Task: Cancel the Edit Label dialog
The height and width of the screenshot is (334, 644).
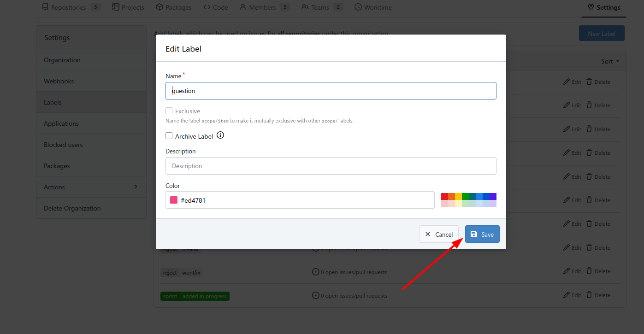Action: click(x=439, y=234)
